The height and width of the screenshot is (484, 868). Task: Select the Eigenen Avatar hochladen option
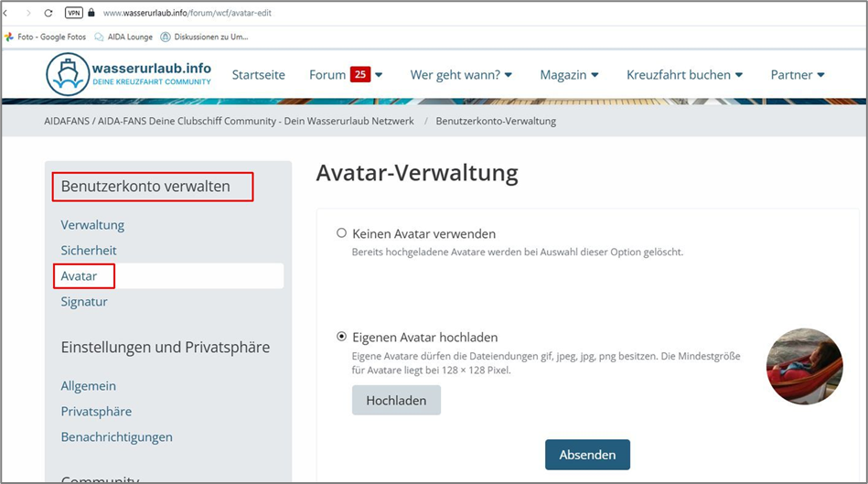[342, 337]
